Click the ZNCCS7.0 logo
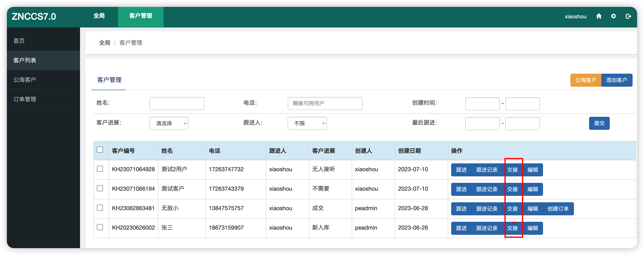 click(x=34, y=17)
